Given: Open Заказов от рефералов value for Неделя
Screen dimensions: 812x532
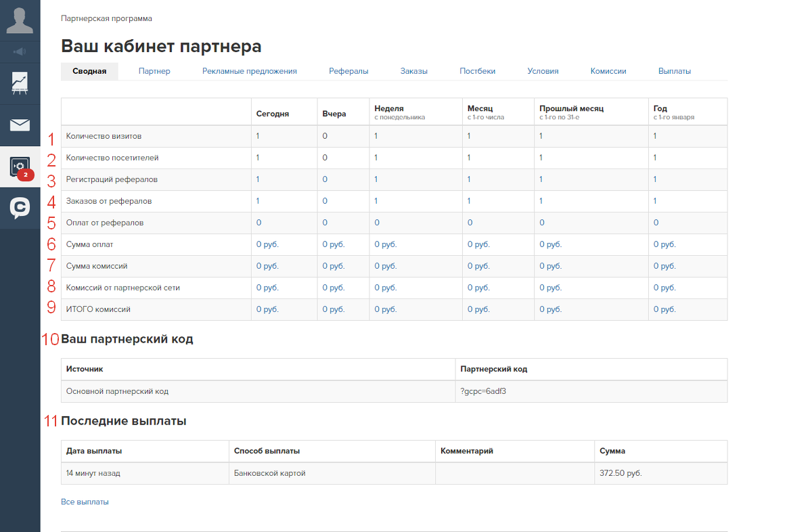Looking at the screenshot, I should click(x=376, y=201).
